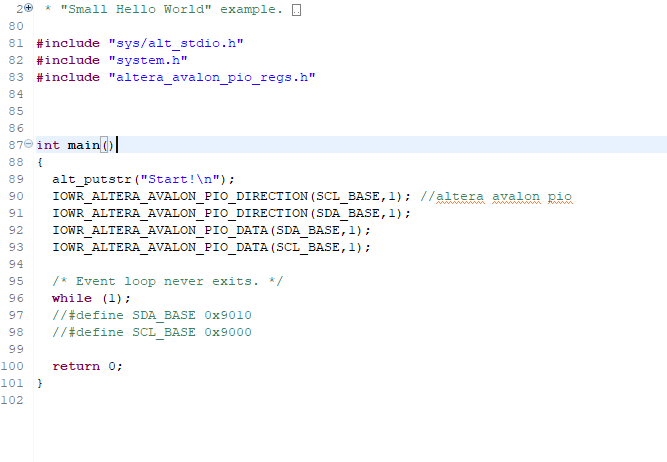Click the '//#define SCL_BASE 0x9000' comment
This screenshot has height=462, width=667.
click(152, 333)
